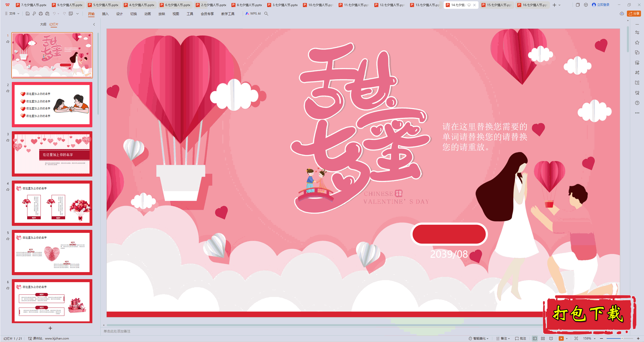This screenshot has height=342, width=644.
Task: Add new slide with plus below thumbnails
Action: pyautogui.click(x=50, y=328)
